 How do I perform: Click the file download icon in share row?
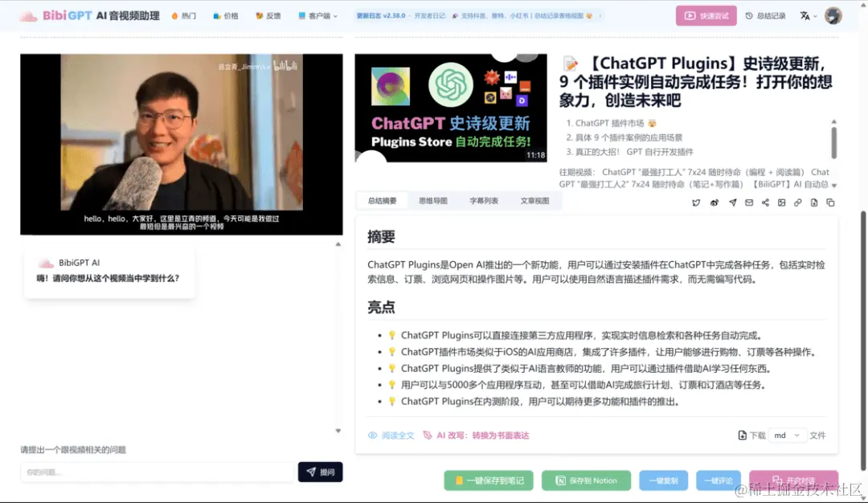click(x=813, y=202)
